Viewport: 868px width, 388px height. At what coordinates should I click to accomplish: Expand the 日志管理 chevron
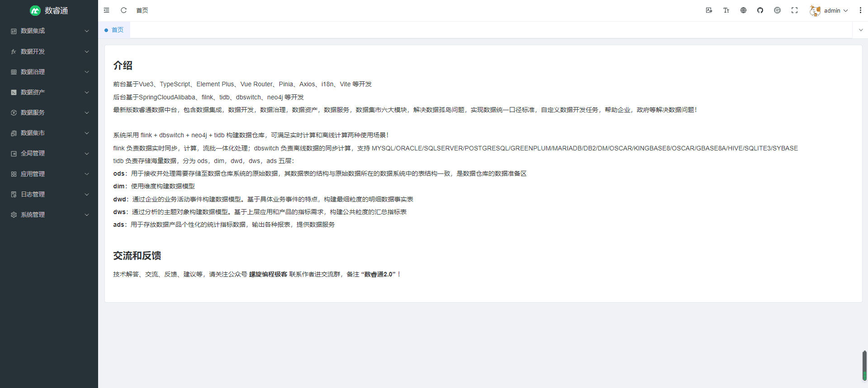tap(87, 194)
